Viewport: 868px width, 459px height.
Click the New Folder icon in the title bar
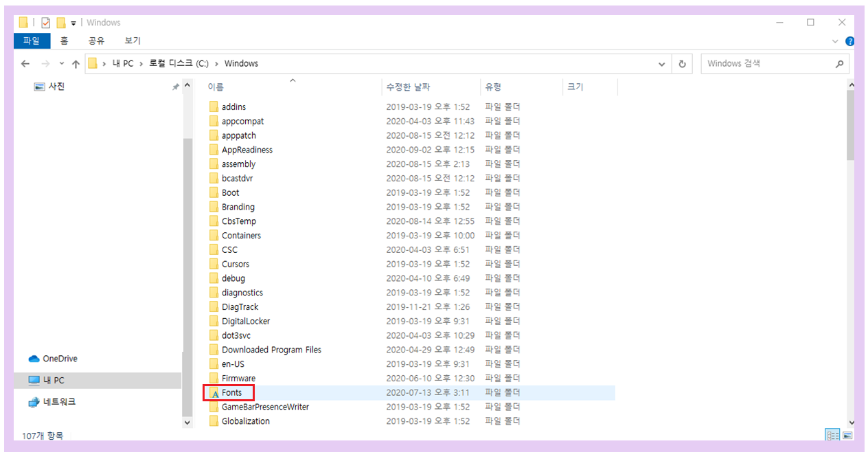[60, 23]
